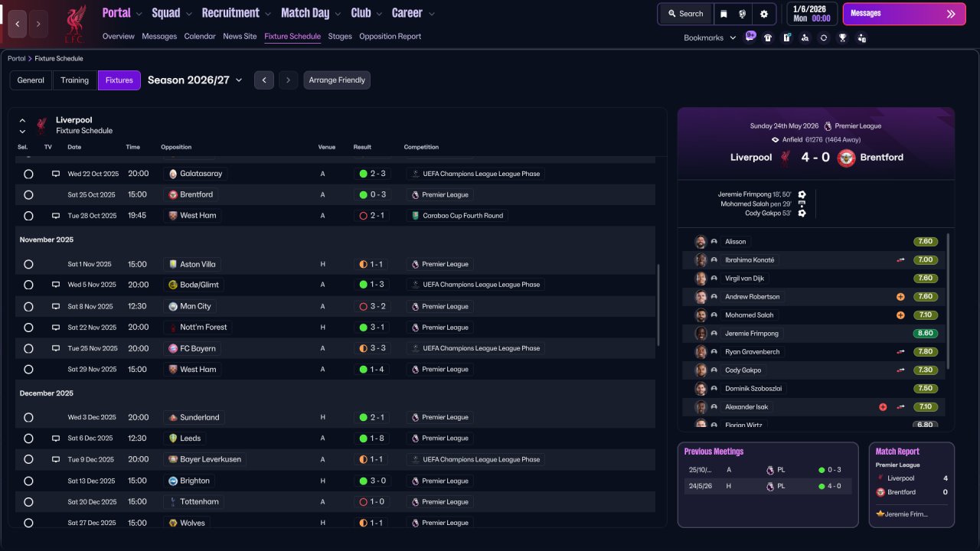Click the shirt icon in bookmarks bar
This screenshot has width=980, height=551.
click(768, 37)
